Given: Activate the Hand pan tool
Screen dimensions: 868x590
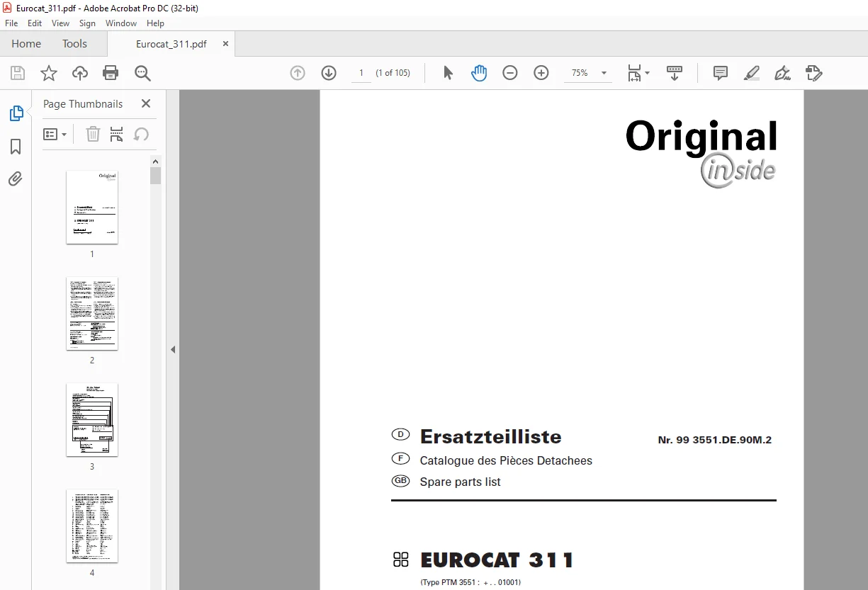Looking at the screenshot, I should pyautogui.click(x=479, y=73).
